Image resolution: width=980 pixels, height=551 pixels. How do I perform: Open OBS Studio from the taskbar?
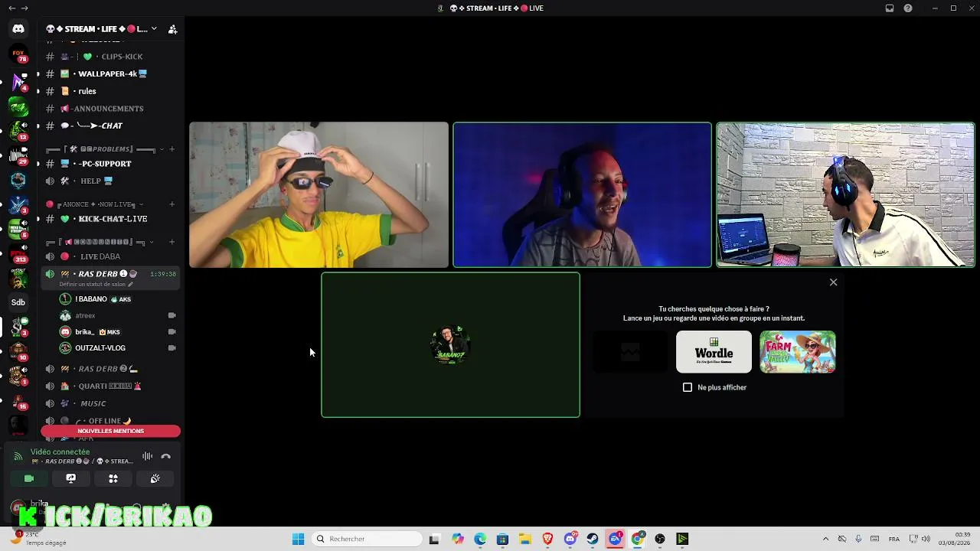pos(660,539)
